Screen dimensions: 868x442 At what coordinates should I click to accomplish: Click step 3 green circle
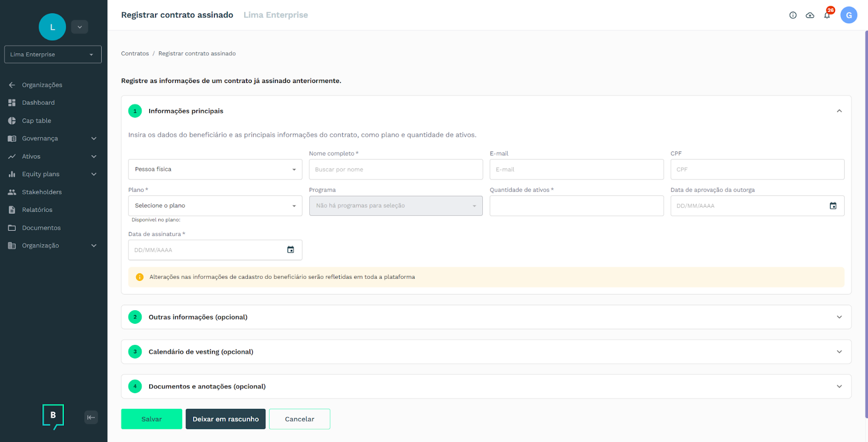[x=135, y=352]
